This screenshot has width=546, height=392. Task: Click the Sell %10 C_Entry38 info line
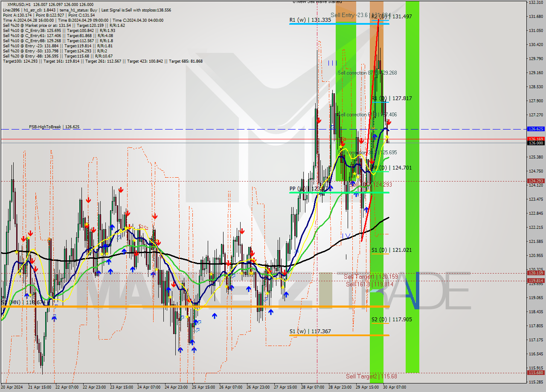[x=59, y=31]
